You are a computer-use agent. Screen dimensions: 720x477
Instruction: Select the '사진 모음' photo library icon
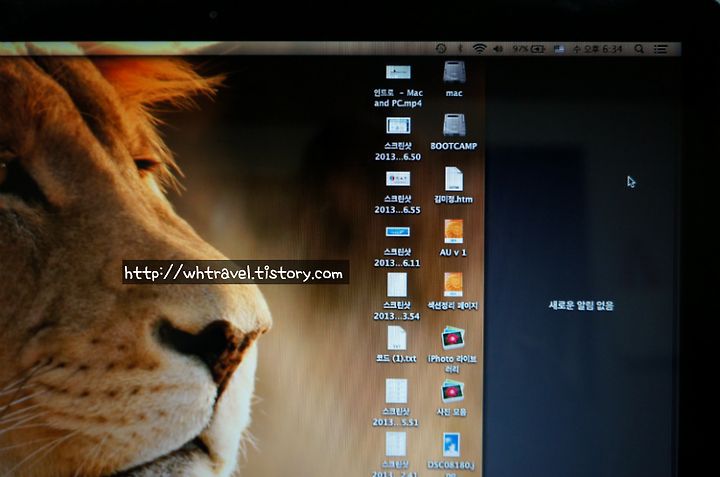coord(452,391)
